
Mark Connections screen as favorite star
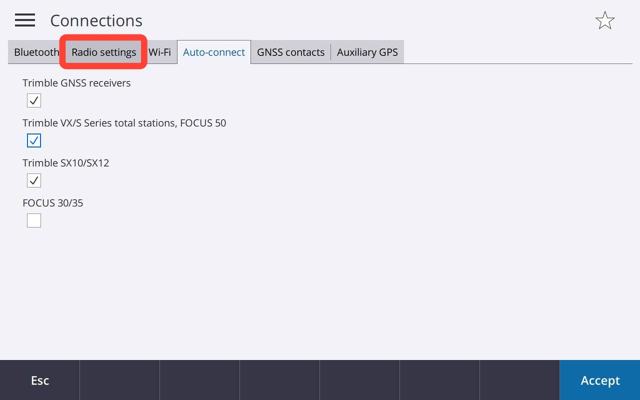click(604, 20)
